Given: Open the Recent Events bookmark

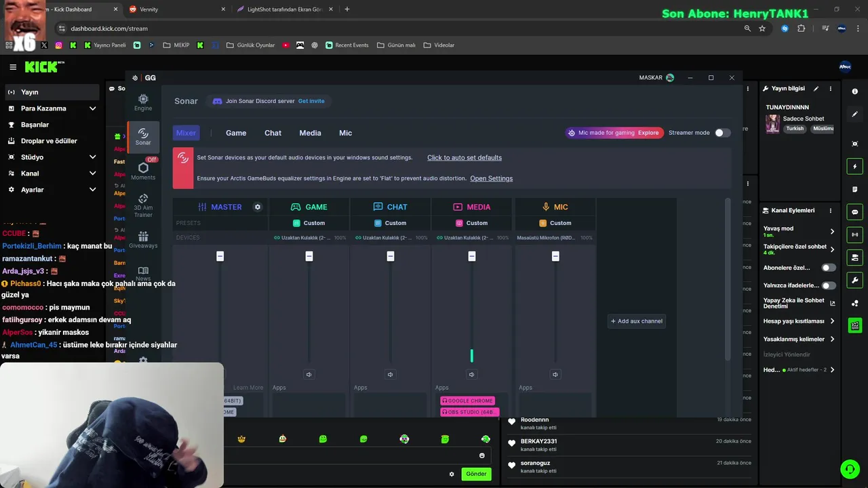Looking at the screenshot, I should point(347,45).
